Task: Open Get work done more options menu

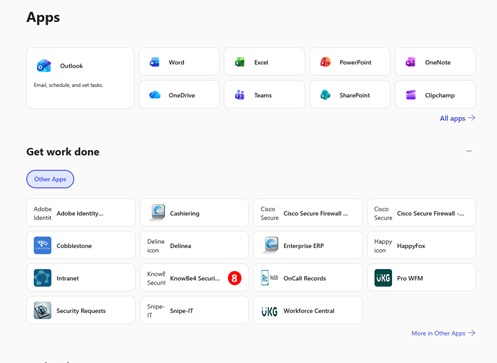Action: coord(469,151)
